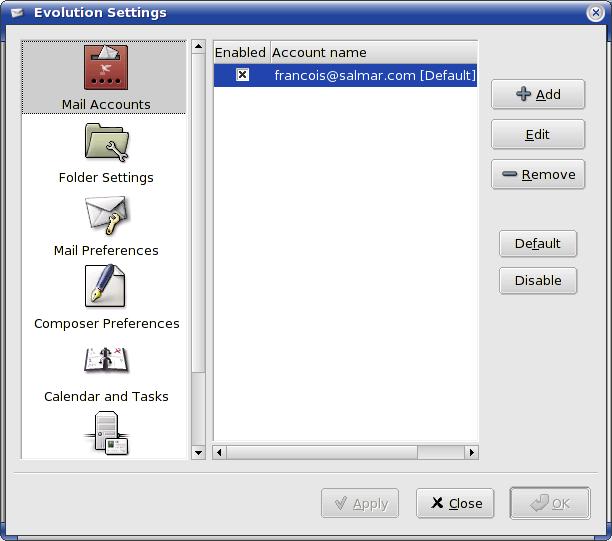Screen dimensions: 612x541
Task: Open the Mail Accounts section icon
Action: pos(106,67)
